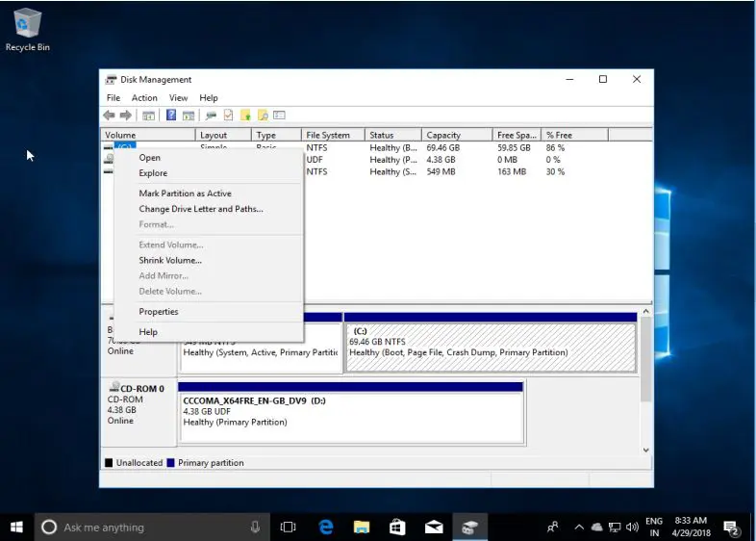
Task: Select Mark Partition as Active
Action: pos(185,193)
